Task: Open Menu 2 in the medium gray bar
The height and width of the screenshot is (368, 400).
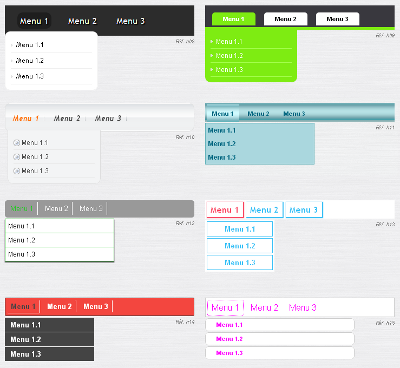Action: (56, 209)
